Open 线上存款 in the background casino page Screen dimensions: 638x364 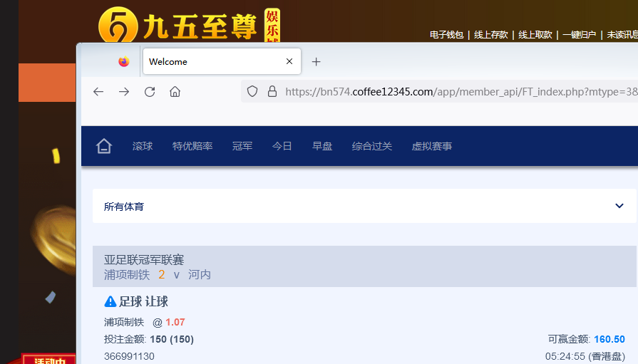[x=491, y=35]
